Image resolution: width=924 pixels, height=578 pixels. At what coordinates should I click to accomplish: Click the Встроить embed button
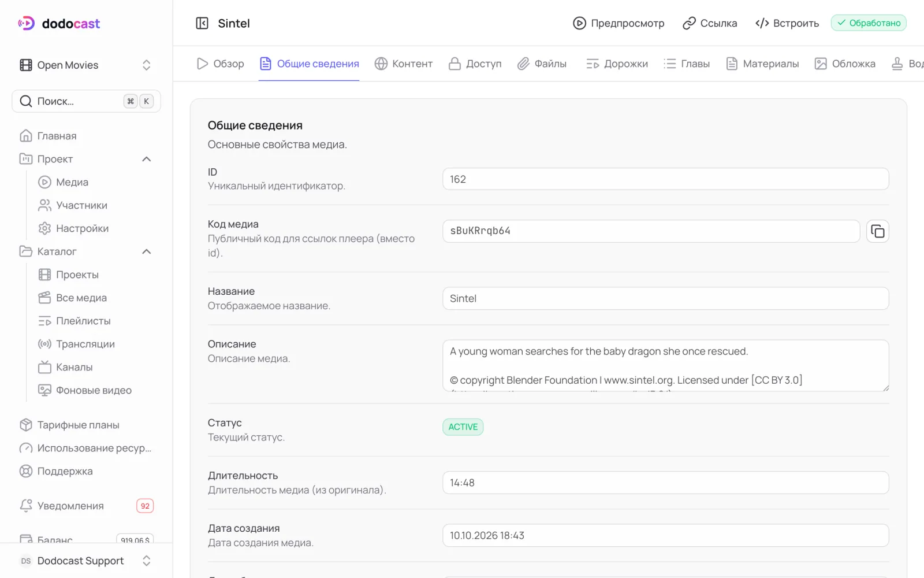787,23
